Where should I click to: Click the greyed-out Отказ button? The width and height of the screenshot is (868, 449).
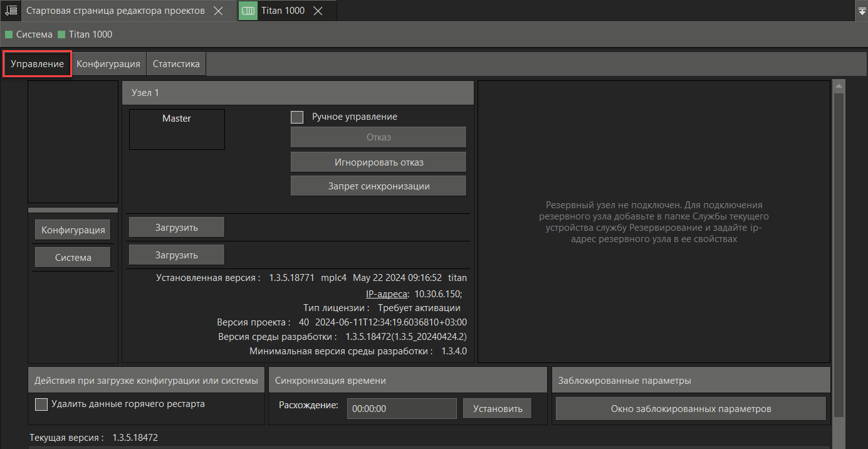click(379, 137)
